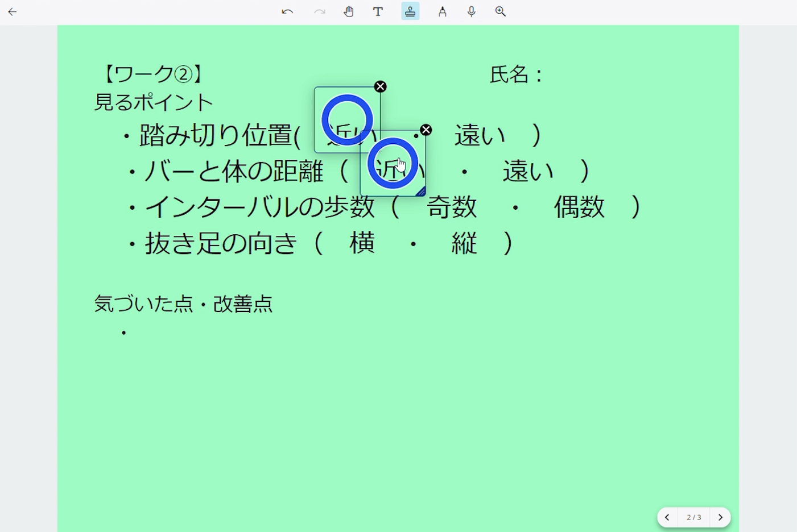Click the 奇数 option
797x532 pixels.
point(452,207)
